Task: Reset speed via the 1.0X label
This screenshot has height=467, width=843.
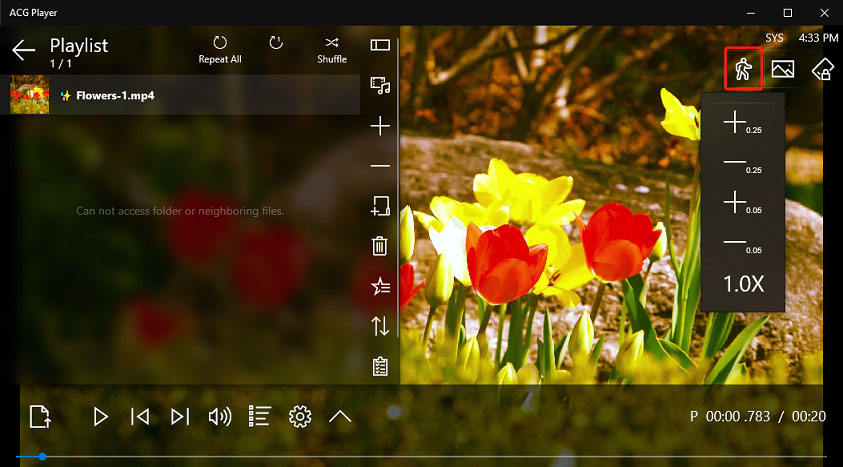Action: click(743, 284)
